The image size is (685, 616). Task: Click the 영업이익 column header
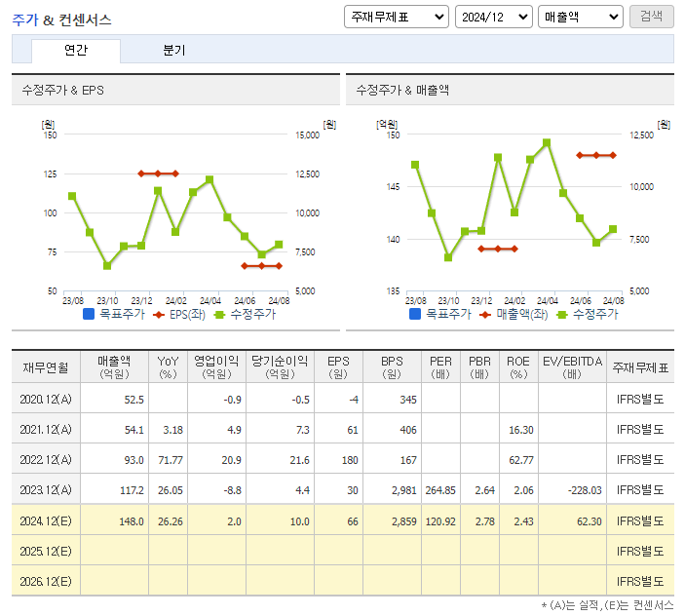(216, 367)
